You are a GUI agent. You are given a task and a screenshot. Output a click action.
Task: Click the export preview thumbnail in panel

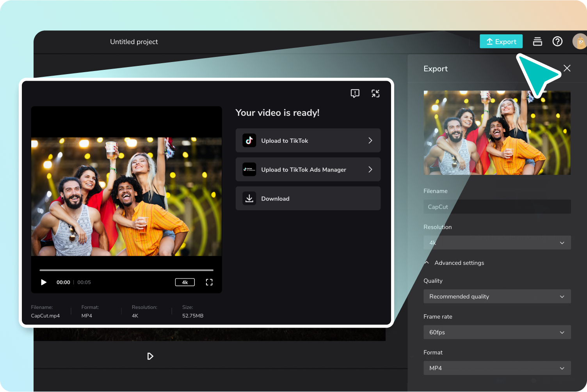pos(497,133)
